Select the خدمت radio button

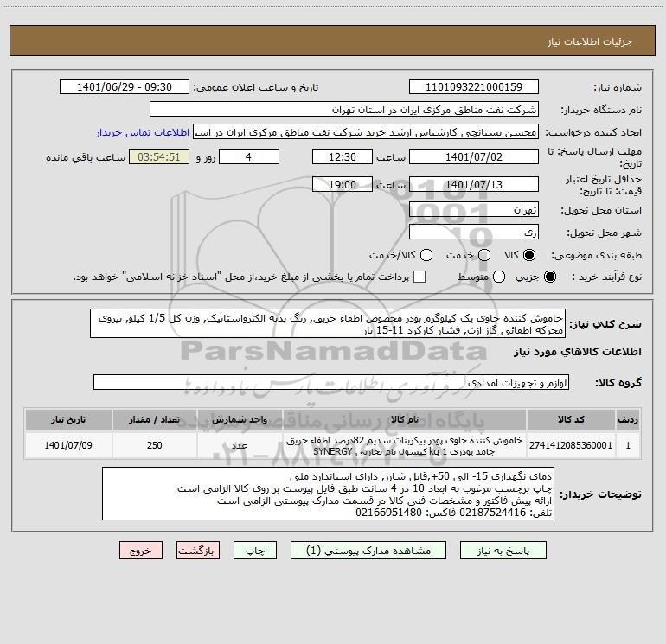[x=484, y=255]
